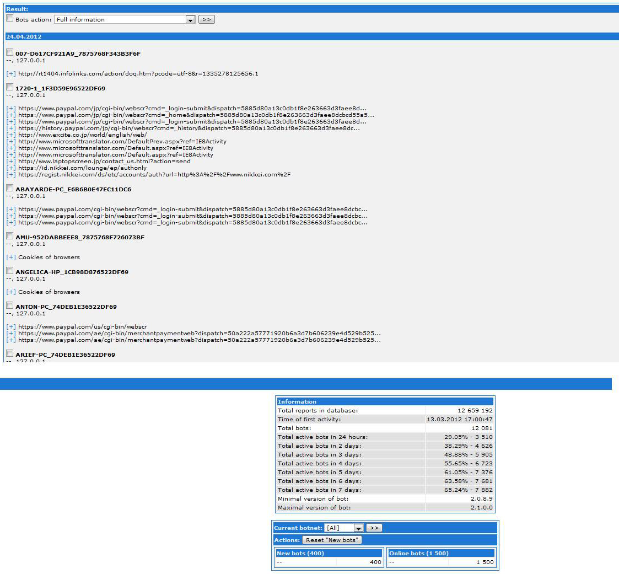Tick the select-all checkbox beside Bots action
The height and width of the screenshot is (574, 619).
point(8,19)
